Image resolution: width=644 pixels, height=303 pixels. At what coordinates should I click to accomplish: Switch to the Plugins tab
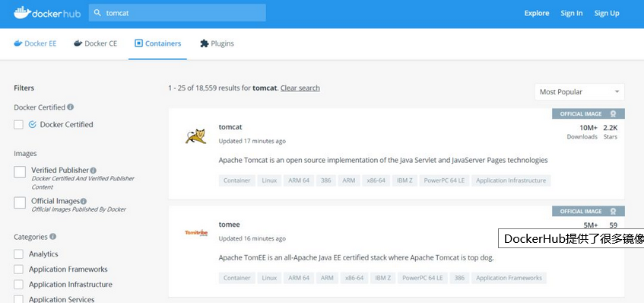pyautogui.click(x=217, y=43)
